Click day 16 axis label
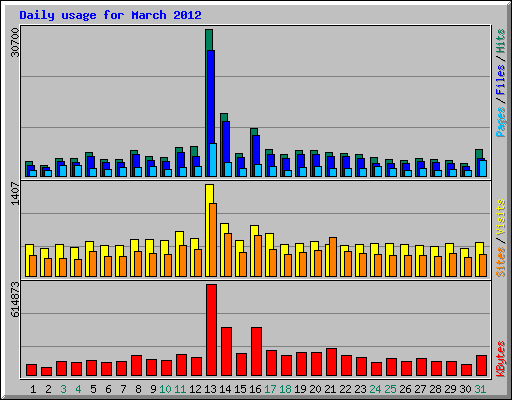Image resolution: width=512 pixels, height=400 pixels. 255,389
